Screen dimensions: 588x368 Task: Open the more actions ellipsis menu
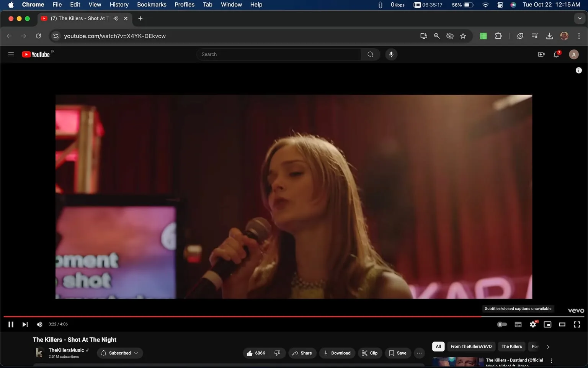[419, 353]
